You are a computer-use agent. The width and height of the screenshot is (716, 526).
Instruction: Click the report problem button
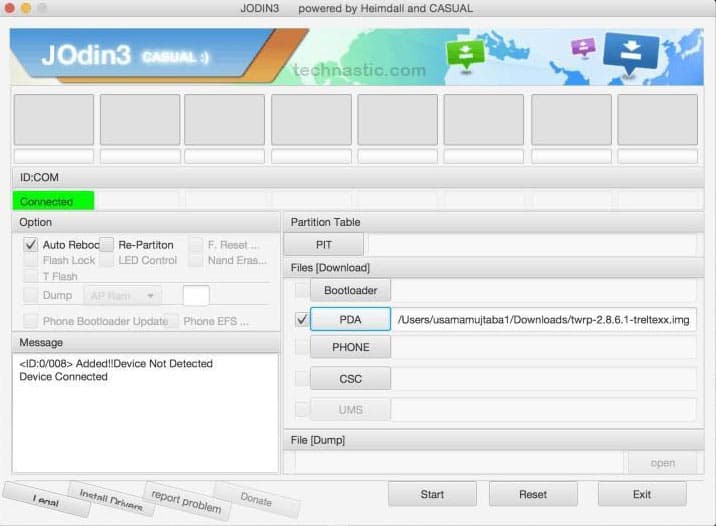coord(186,501)
